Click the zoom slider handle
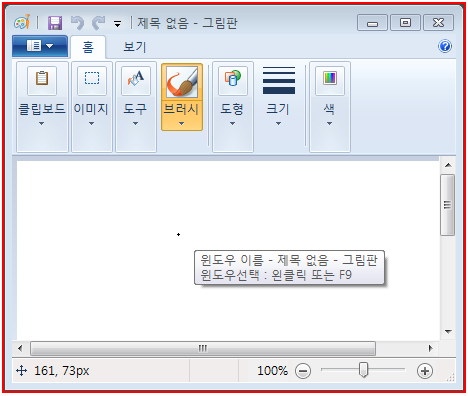Viewport: 468px width, 396px height. 363,370
